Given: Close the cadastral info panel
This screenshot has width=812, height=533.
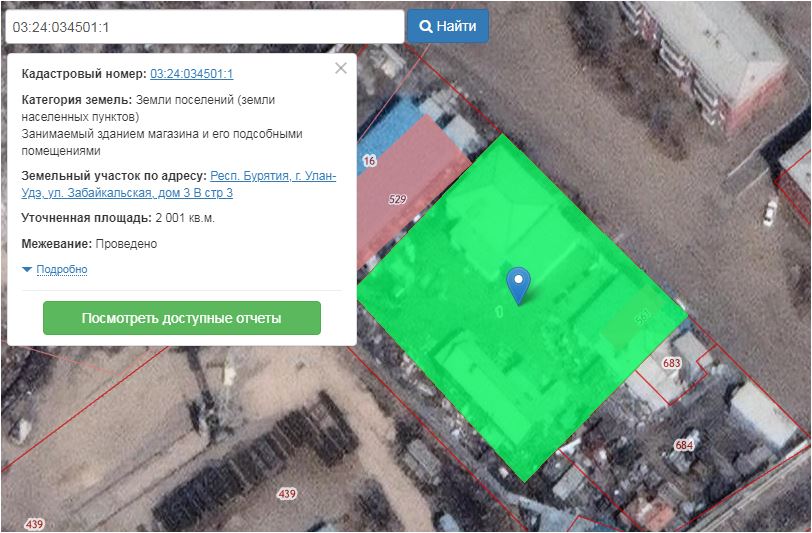Looking at the screenshot, I should click(341, 68).
